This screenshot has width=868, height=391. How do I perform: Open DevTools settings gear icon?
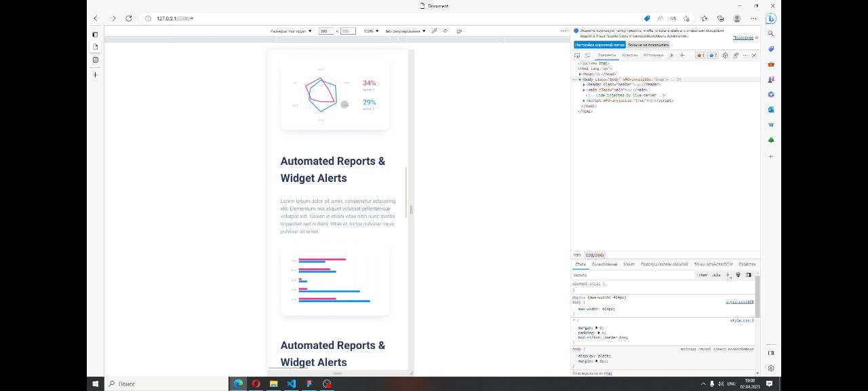click(725, 55)
